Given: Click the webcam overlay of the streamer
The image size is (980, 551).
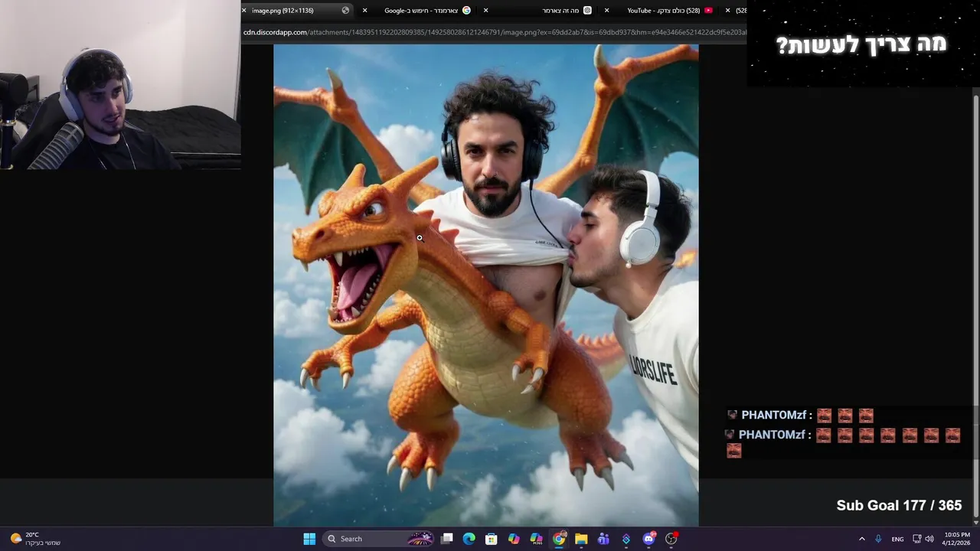Looking at the screenshot, I should tap(120, 85).
